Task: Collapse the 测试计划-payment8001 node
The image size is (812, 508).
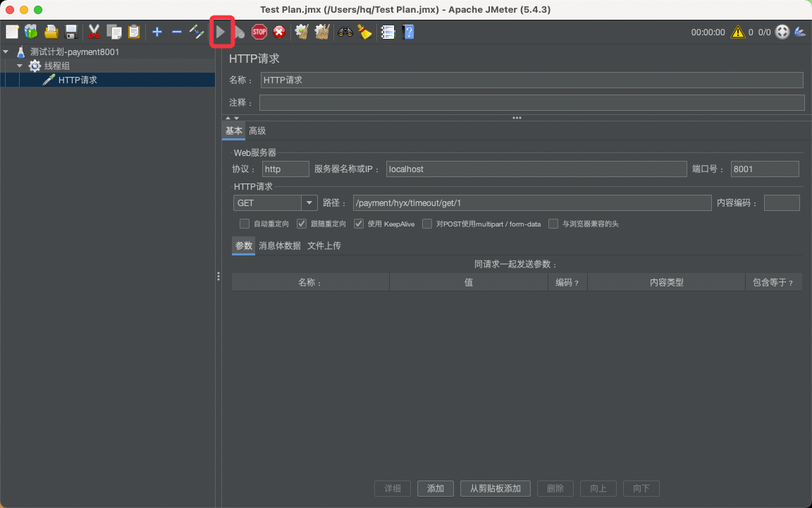Action: coord(7,52)
